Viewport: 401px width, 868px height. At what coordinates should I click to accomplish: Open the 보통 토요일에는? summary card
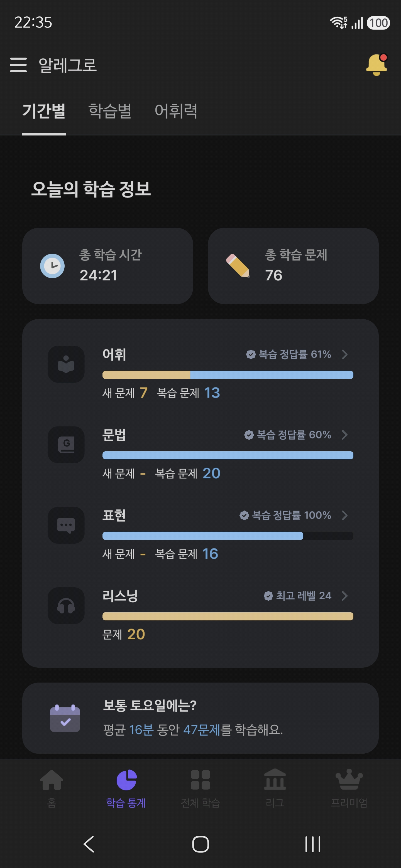[x=200, y=718]
